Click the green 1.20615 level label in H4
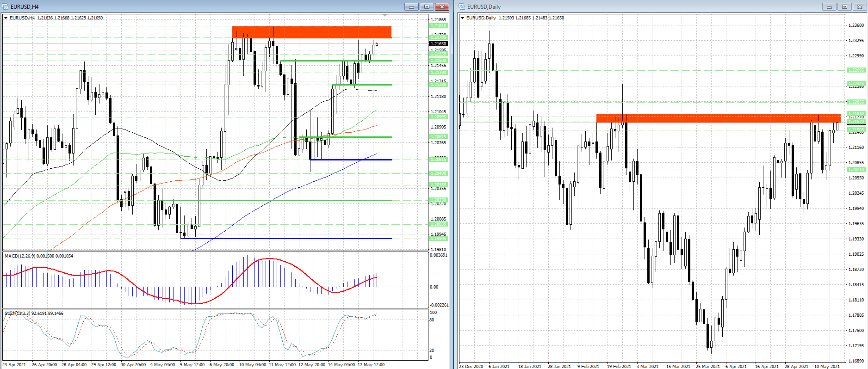 click(x=438, y=160)
